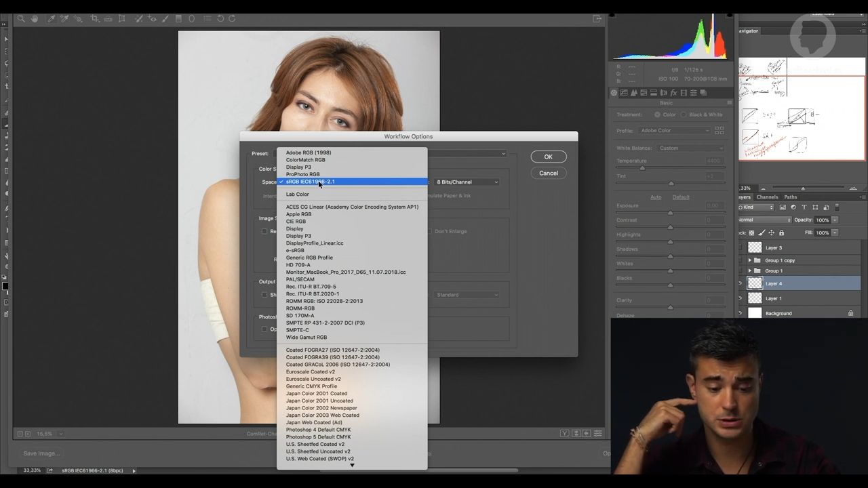This screenshot has width=868, height=488.
Task: Open the blend mode dropdown showing Normal
Action: [763, 220]
